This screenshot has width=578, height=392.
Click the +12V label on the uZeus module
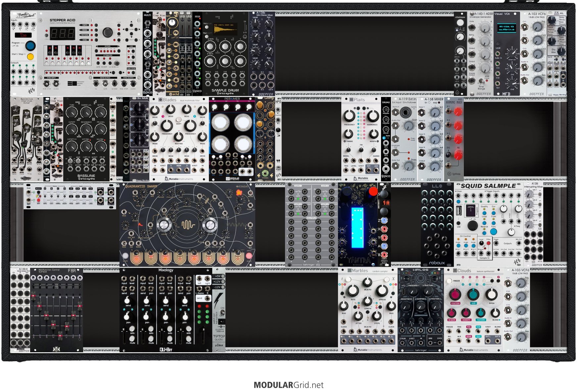[x=217, y=282]
